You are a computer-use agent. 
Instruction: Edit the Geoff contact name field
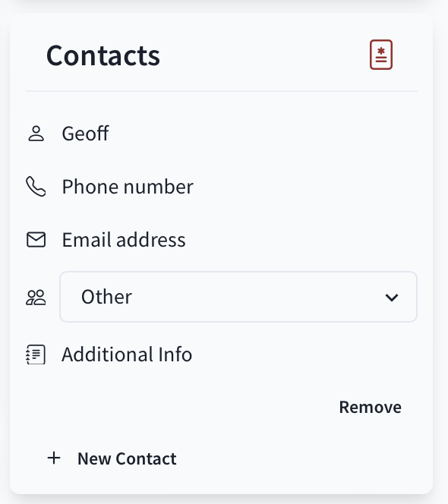click(239, 134)
